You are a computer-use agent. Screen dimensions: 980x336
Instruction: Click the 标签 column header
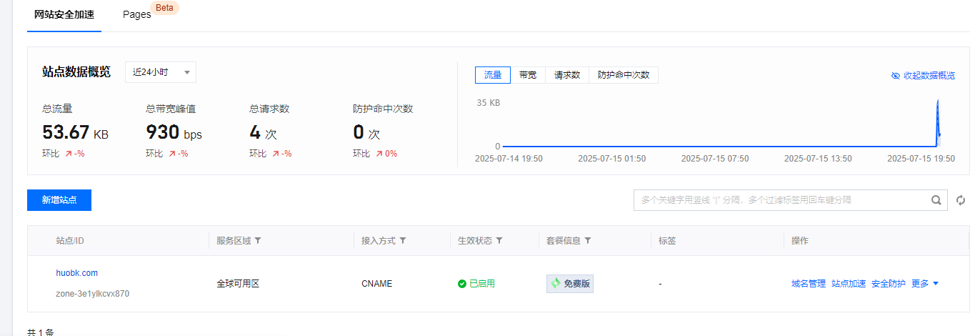(668, 241)
